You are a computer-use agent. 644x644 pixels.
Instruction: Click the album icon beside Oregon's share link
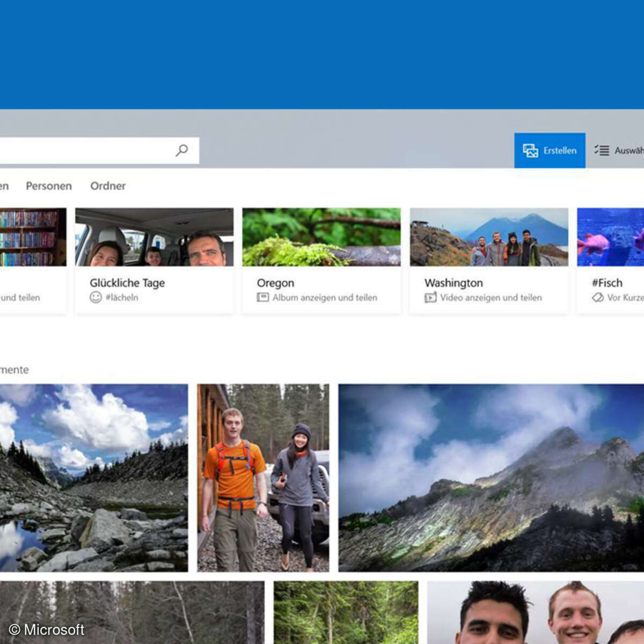click(x=262, y=297)
